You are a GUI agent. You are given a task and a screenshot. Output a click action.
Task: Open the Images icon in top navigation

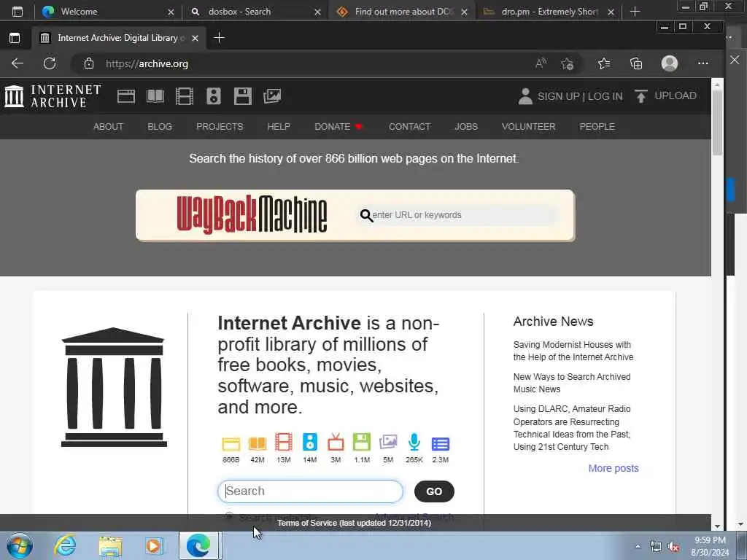coord(272,96)
